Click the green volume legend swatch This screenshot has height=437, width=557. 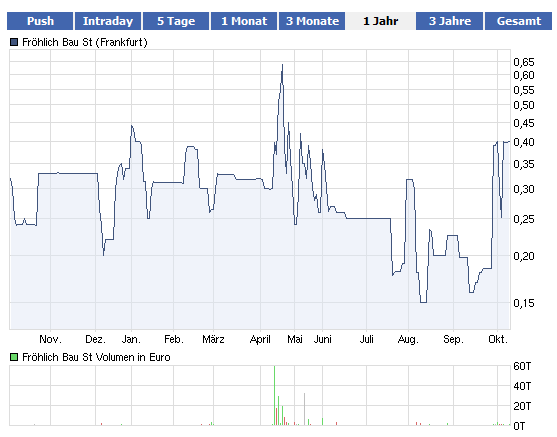click(14, 357)
